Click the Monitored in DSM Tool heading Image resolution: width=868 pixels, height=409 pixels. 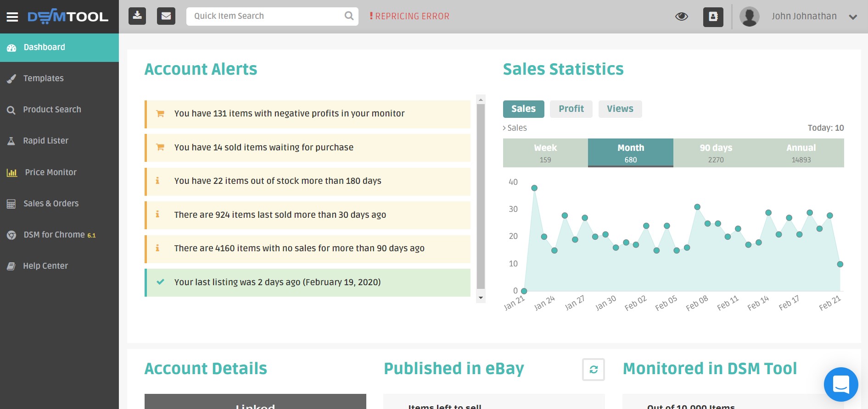click(x=710, y=369)
